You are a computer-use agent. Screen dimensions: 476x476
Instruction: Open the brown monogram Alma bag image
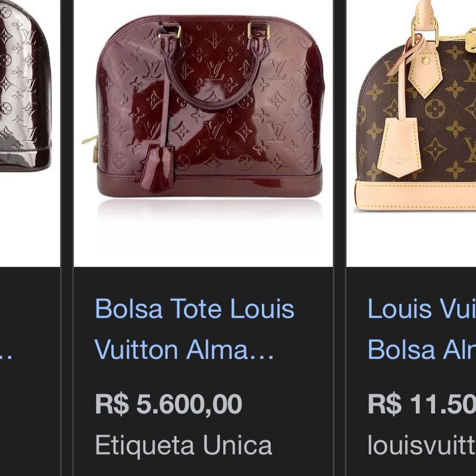[x=411, y=133]
